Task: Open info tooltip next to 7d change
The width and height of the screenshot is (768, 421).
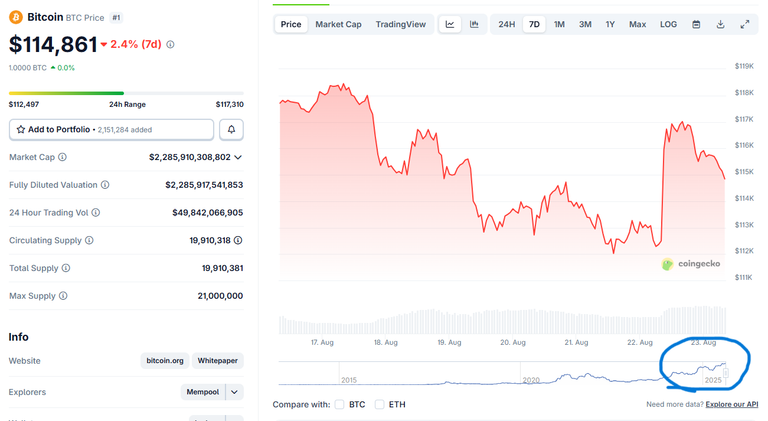Action: click(x=170, y=45)
